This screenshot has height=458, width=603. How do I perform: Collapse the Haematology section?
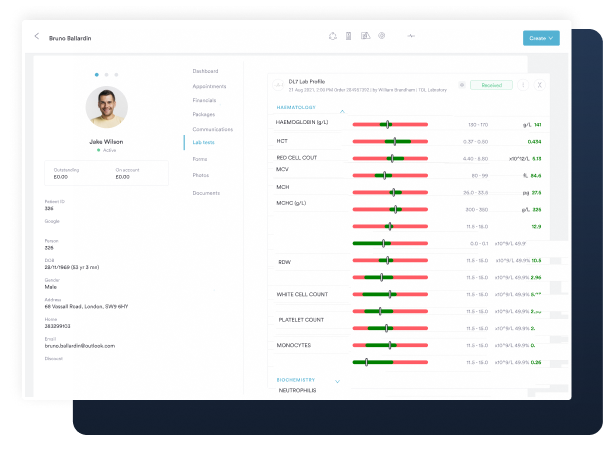[343, 111]
